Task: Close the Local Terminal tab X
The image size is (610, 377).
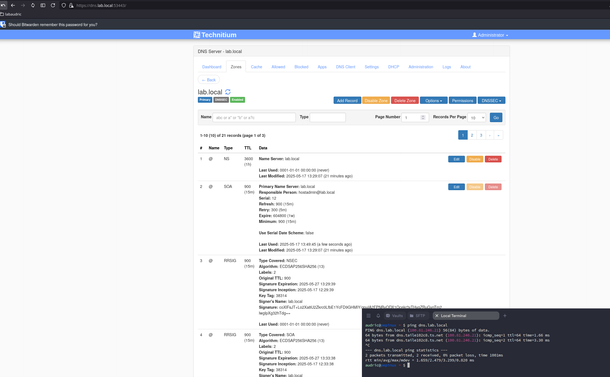Action: pos(436,316)
